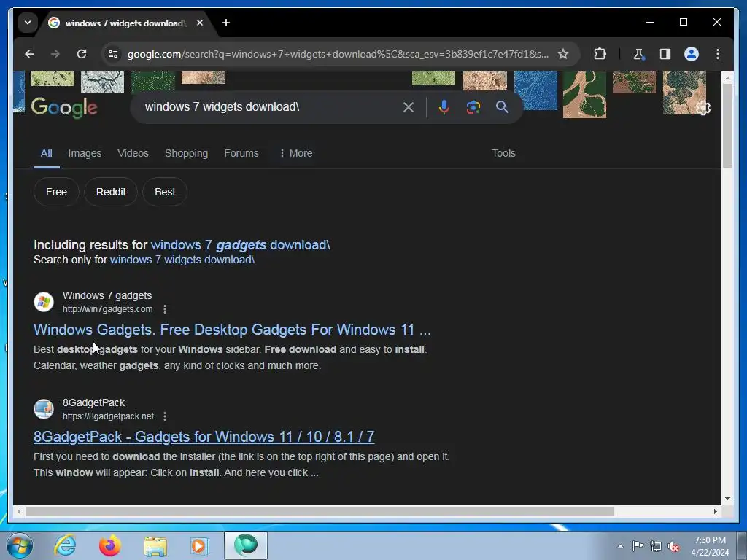
Task: Click the https://8gadgetpack.net URL text
Action: (108, 416)
